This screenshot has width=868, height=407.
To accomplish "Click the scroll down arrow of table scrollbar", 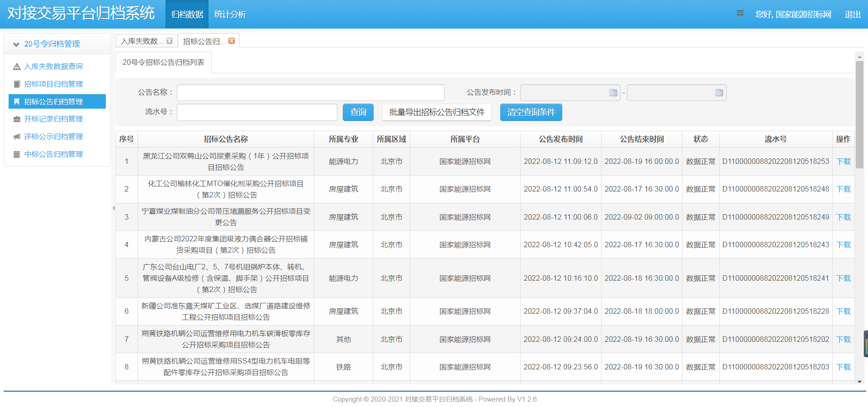I will 859,382.
